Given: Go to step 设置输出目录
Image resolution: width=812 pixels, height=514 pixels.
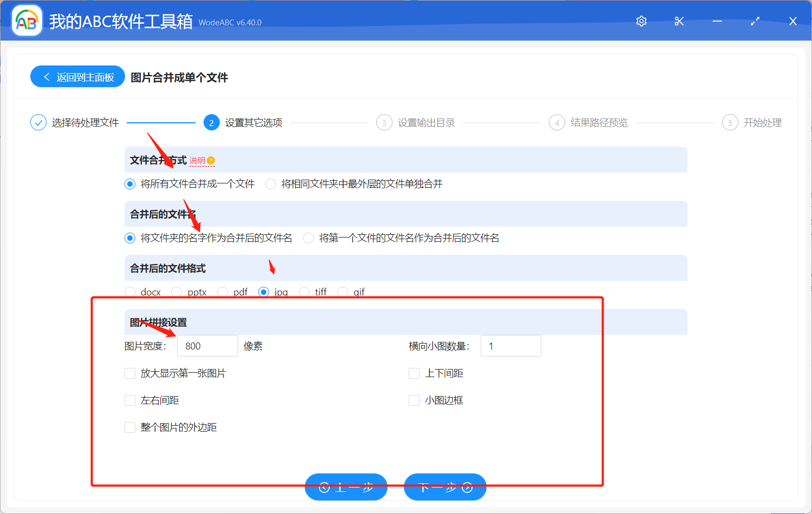Looking at the screenshot, I should pyautogui.click(x=426, y=123).
